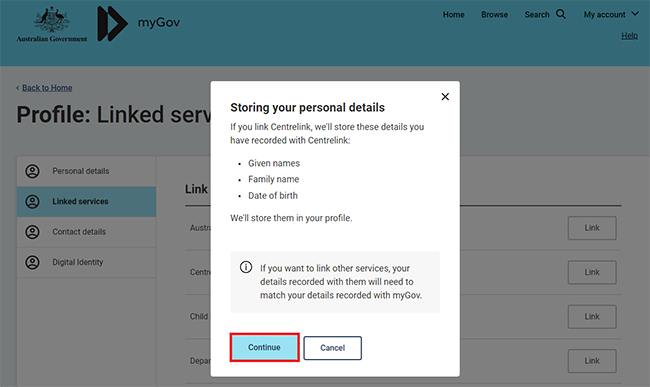Click the first Link button in the list
Viewport: 650px width, 387px height.
click(592, 228)
